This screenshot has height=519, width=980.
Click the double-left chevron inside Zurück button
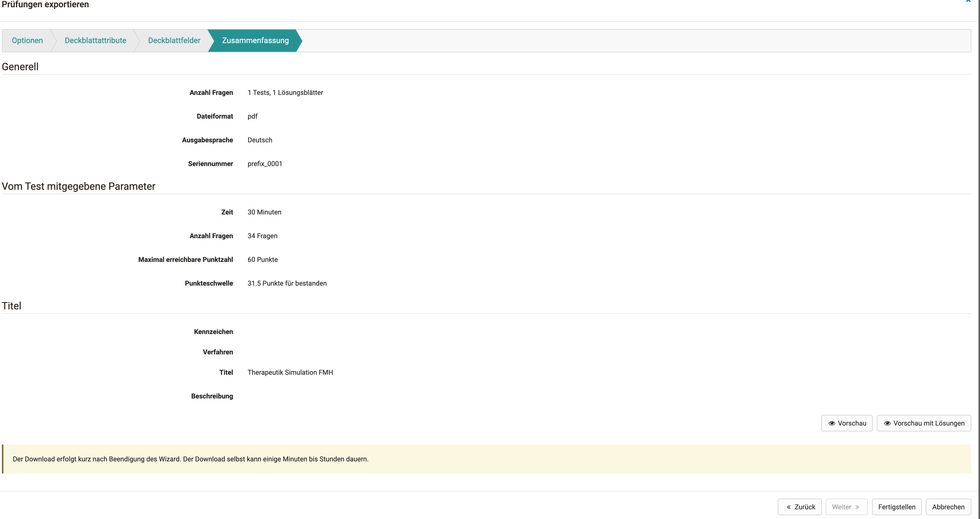point(789,507)
